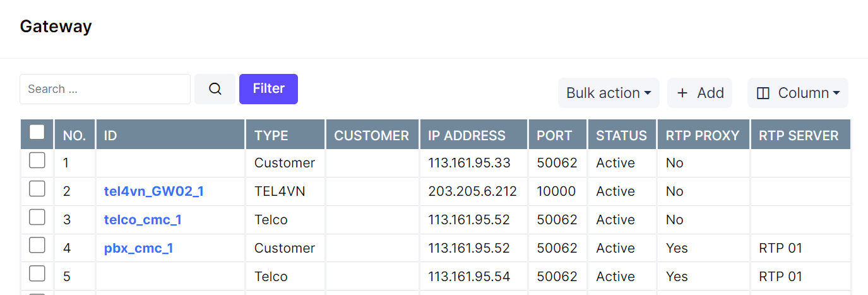Viewport: 868px width, 295px height.
Task: Click Customer type in row 1
Action: pyautogui.click(x=285, y=163)
